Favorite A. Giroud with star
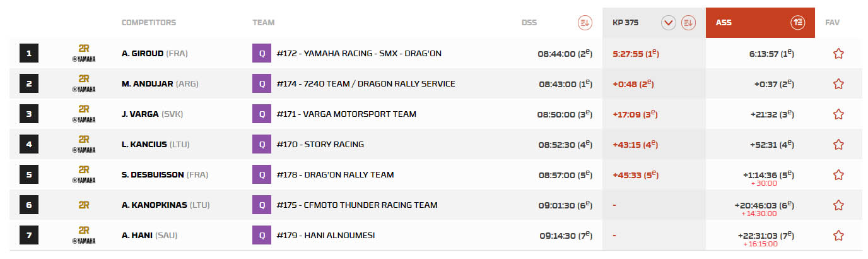Screen dimensions: 868x259 coord(838,54)
